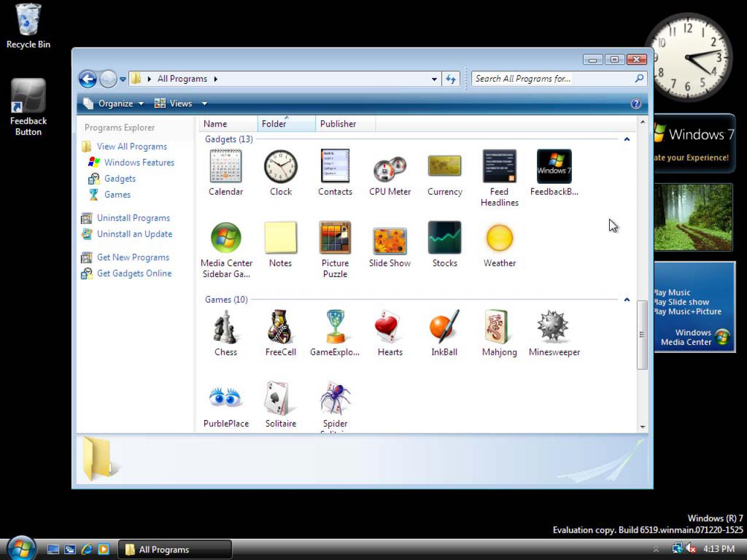Sort by the Folder column header
This screenshot has width=747, height=560.
pyautogui.click(x=287, y=124)
